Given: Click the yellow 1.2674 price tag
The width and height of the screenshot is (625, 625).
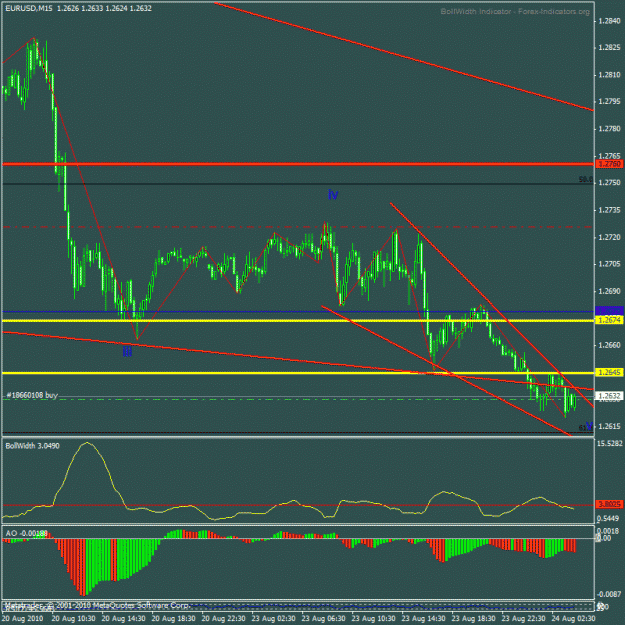Looking at the screenshot, I should [609, 320].
